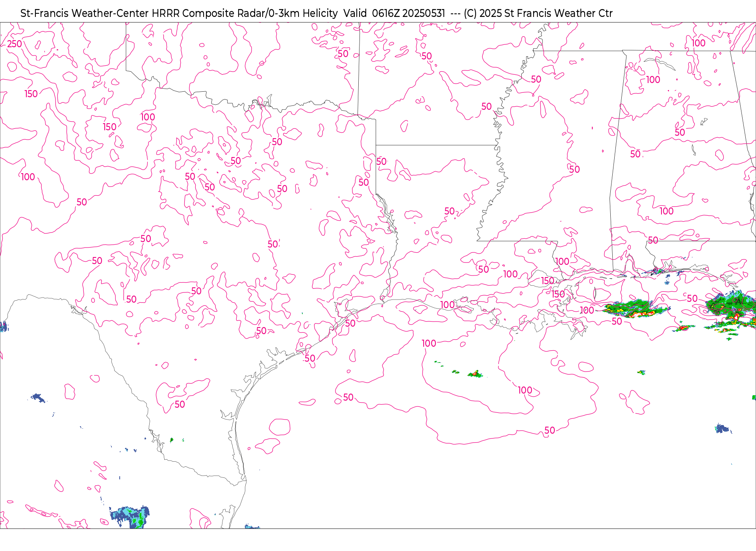Click 'HRRR Composite Radar/0-3km Helicity' title text
The image size is (756, 551).
(245, 13)
